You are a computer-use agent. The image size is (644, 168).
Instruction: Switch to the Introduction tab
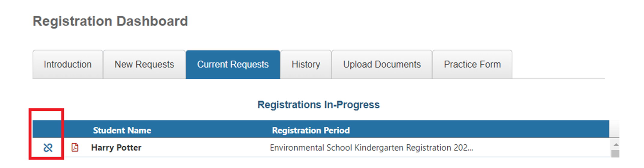(x=68, y=64)
